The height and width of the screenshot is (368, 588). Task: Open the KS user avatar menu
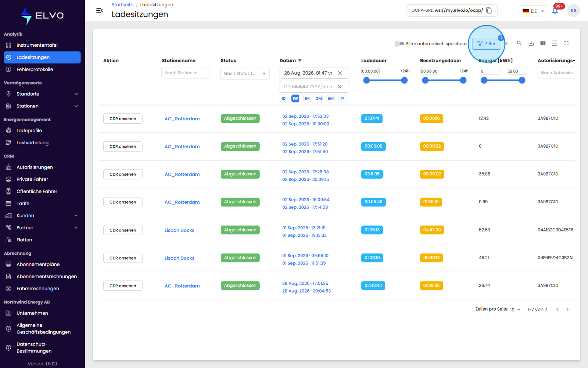574,11
